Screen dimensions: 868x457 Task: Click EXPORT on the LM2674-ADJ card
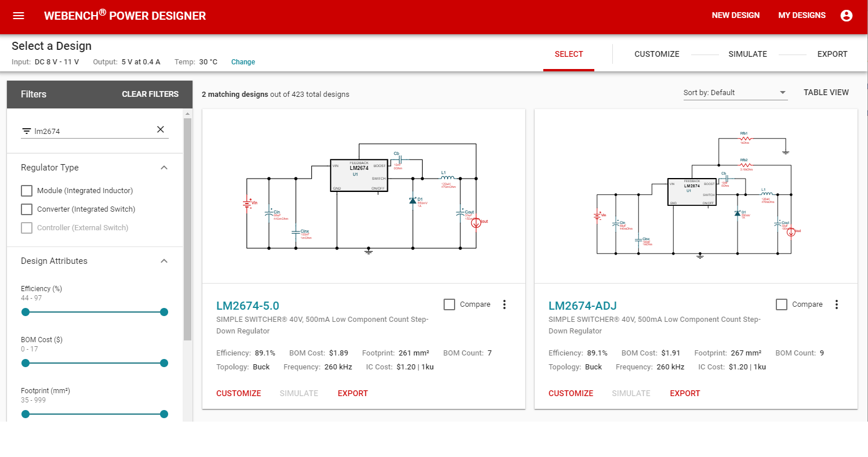[x=685, y=393]
